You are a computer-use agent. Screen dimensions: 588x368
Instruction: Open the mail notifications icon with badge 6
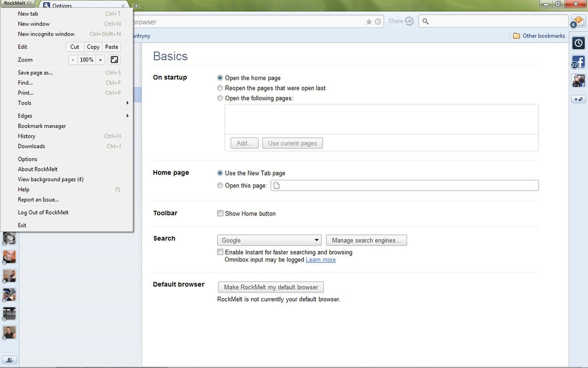point(577,21)
